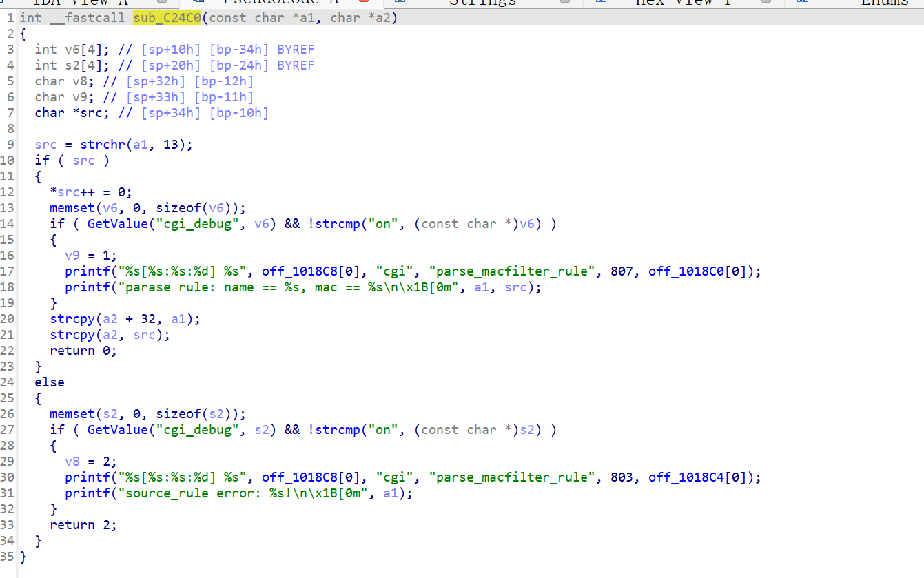This screenshot has width=924, height=578.
Task: Click the v9 = 1 assignment
Action: pos(91,256)
